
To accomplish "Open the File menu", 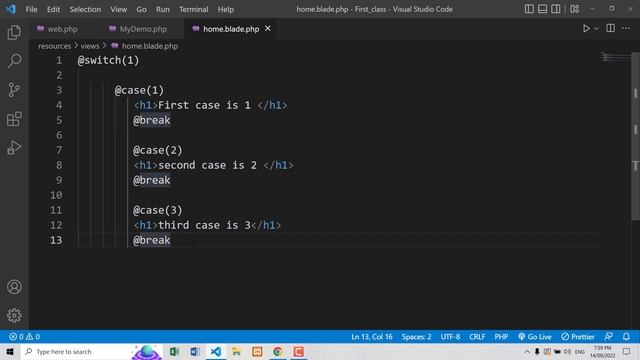I will tap(31, 9).
